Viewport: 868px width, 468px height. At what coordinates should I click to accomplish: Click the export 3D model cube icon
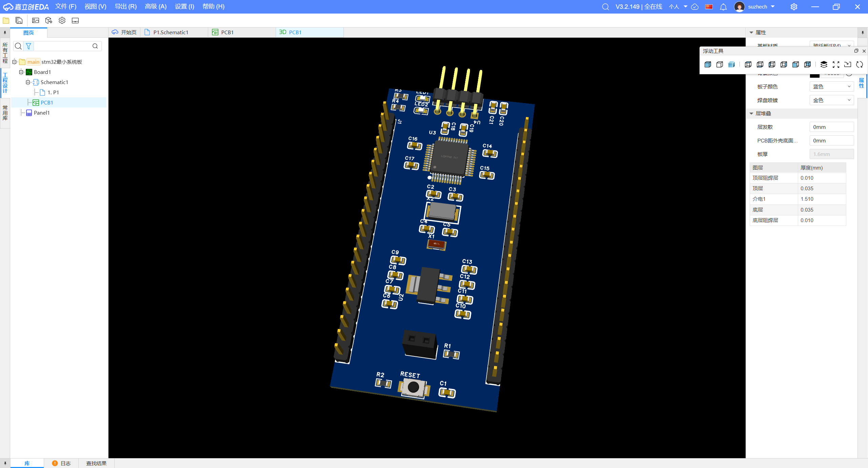[x=49, y=20]
